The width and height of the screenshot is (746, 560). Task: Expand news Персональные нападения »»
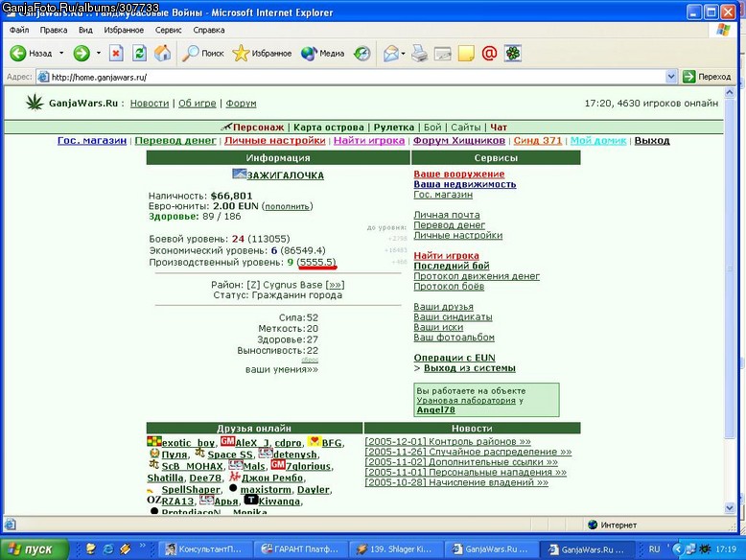(466, 473)
